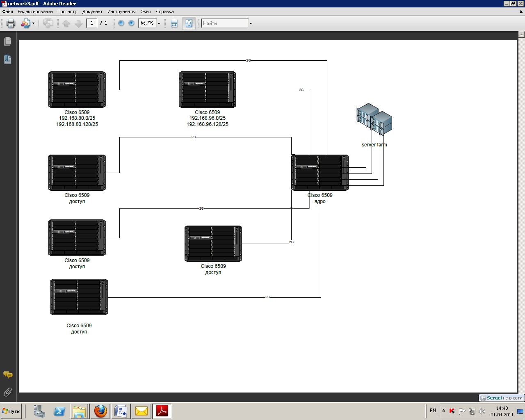Screen dimensions: 525x420
Task: Go to next page with down arrow
Action: [79, 23]
